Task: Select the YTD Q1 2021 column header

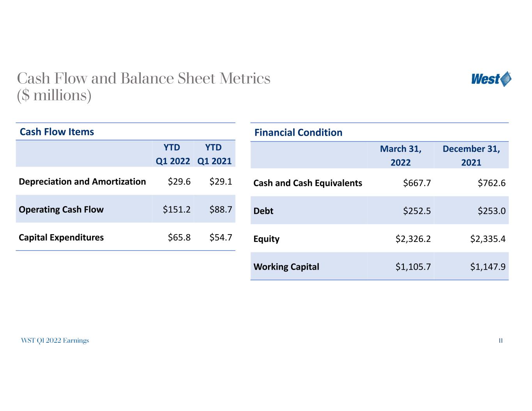Action: [214, 154]
